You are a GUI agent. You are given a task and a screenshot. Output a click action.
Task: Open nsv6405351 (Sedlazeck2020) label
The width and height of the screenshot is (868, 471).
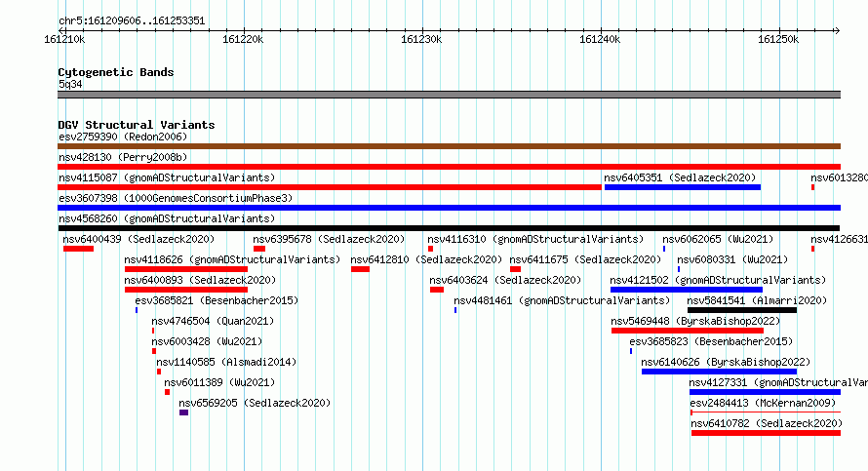680,177
